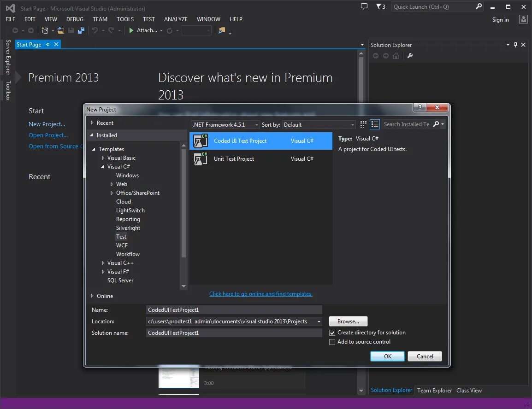Screen dimensions: 532x409
Task: Select the Silverlight template category
Action: (x=128, y=228)
